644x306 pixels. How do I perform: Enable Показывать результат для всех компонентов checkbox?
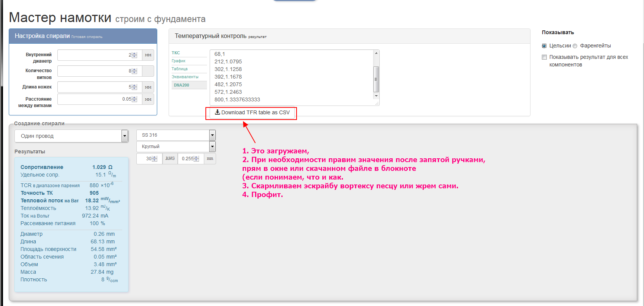(x=544, y=57)
